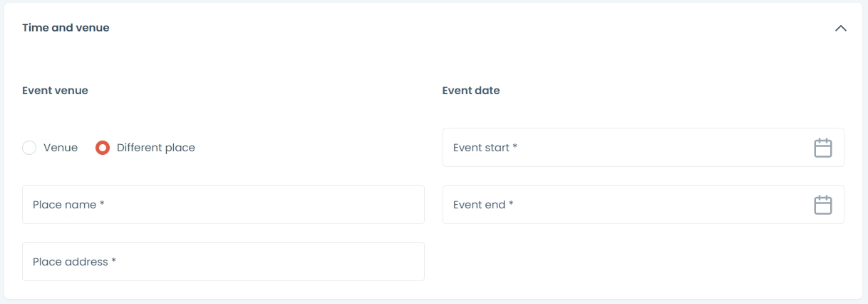Click the "Place address *" placeholder text
The image size is (868, 304).
pos(74,262)
